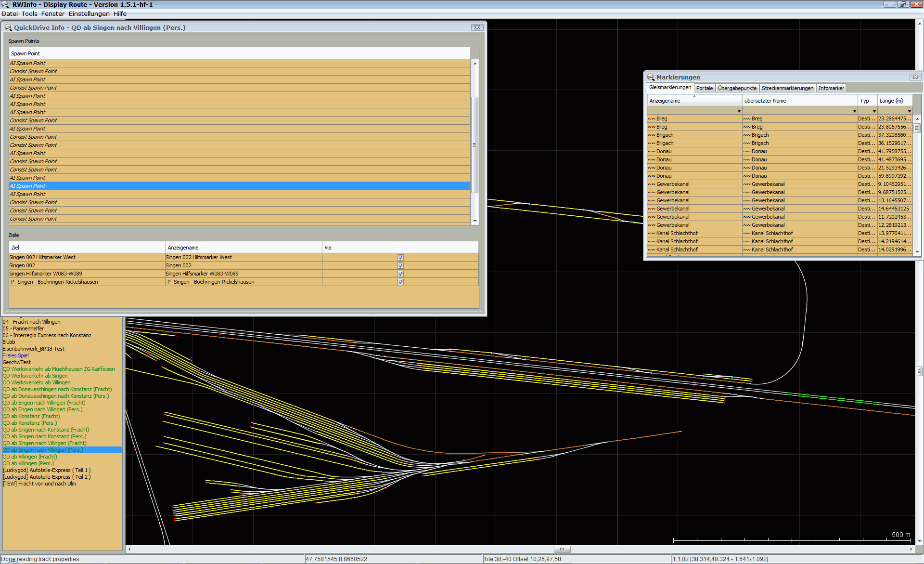Click the map's horizontal scroll right arrow
Viewport: 924px width, 564px height.
pyautogui.click(x=911, y=549)
